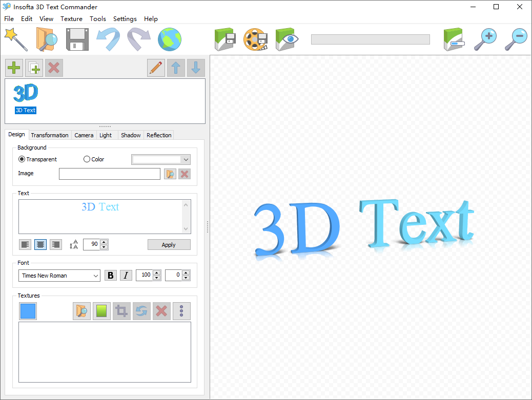Open the export video film reel icon
Screen dimensions: 532x400
pyautogui.click(x=256, y=39)
